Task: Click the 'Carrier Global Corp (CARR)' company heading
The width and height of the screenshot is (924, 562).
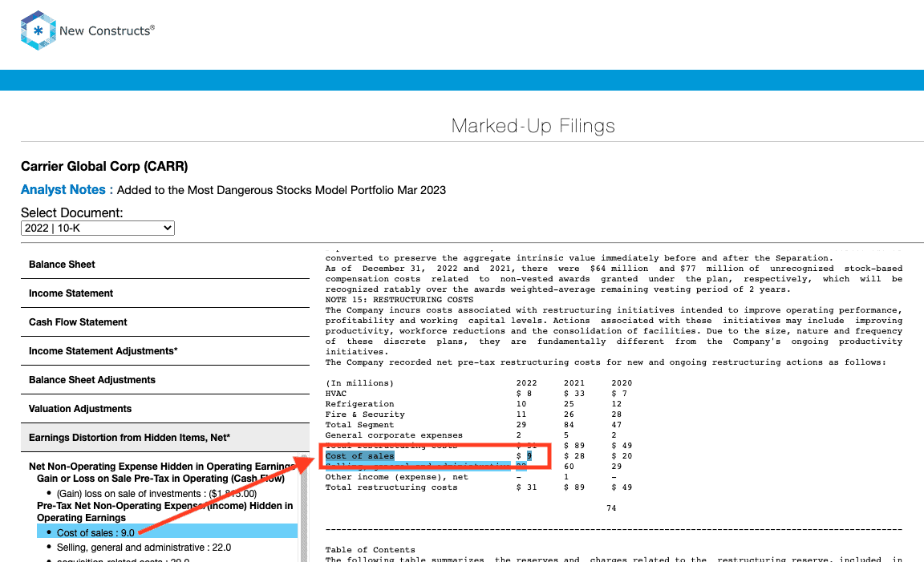Action: pos(104,167)
